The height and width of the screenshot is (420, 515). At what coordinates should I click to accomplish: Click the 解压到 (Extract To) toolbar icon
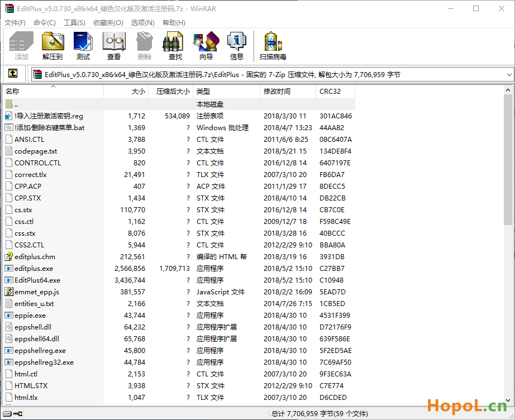[53, 41]
